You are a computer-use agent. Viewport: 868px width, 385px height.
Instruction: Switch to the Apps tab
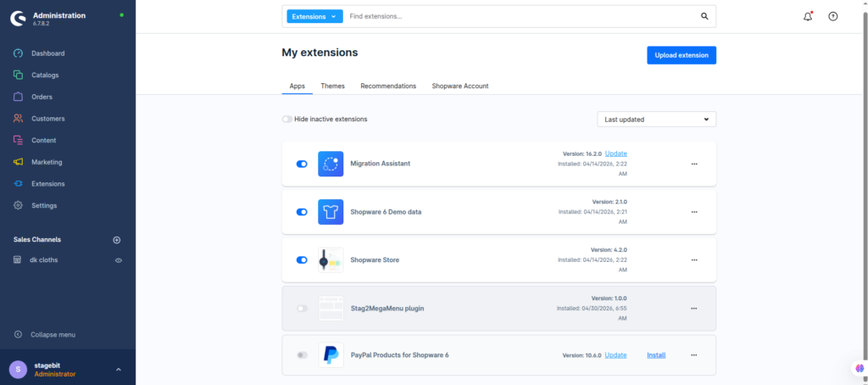(x=298, y=86)
